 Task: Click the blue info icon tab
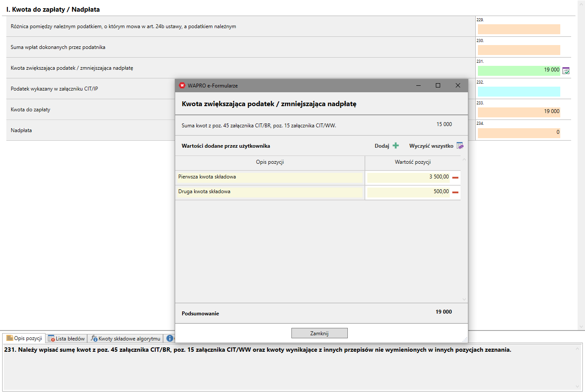coord(170,338)
